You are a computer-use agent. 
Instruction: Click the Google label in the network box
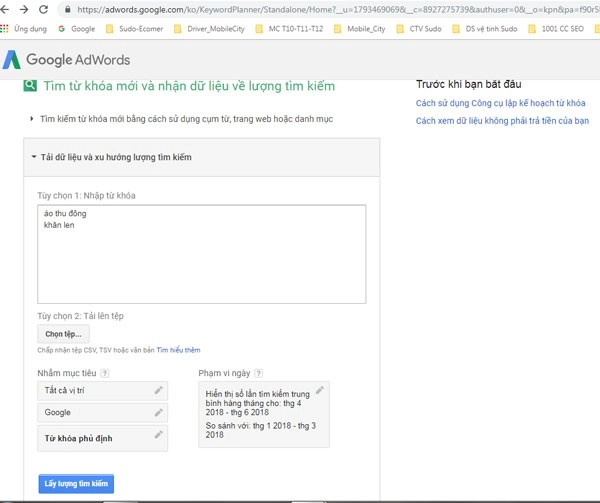tap(57, 412)
